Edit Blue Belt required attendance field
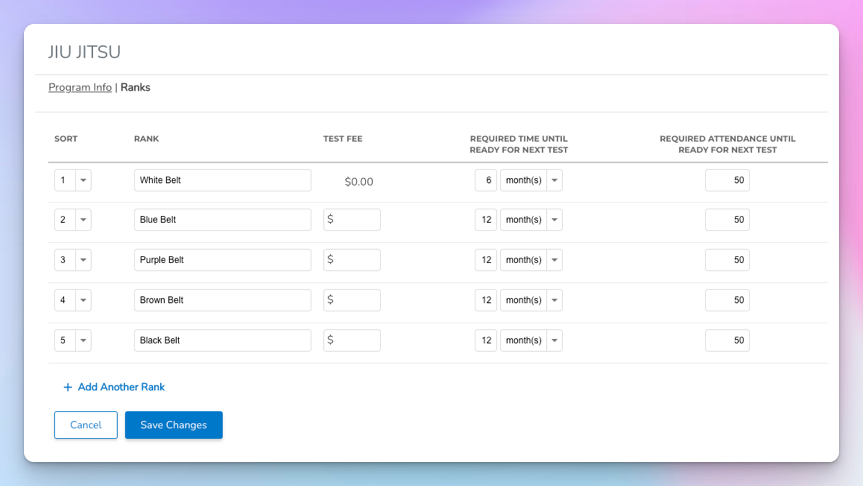This screenshot has width=863, height=486. (727, 220)
